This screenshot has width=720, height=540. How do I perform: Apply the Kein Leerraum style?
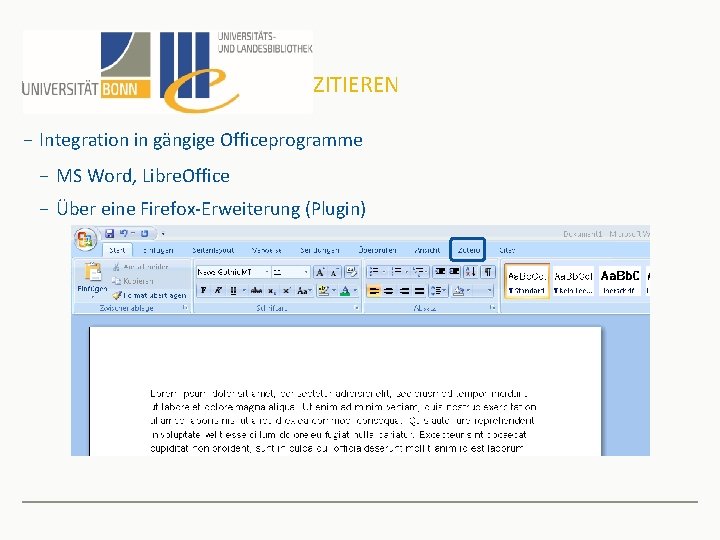pos(573,281)
